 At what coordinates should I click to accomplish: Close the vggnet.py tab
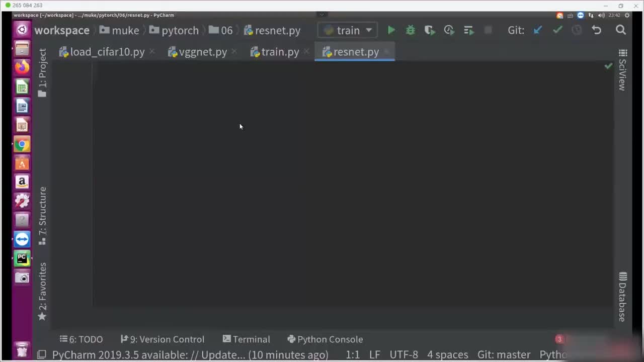(x=234, y=52)
